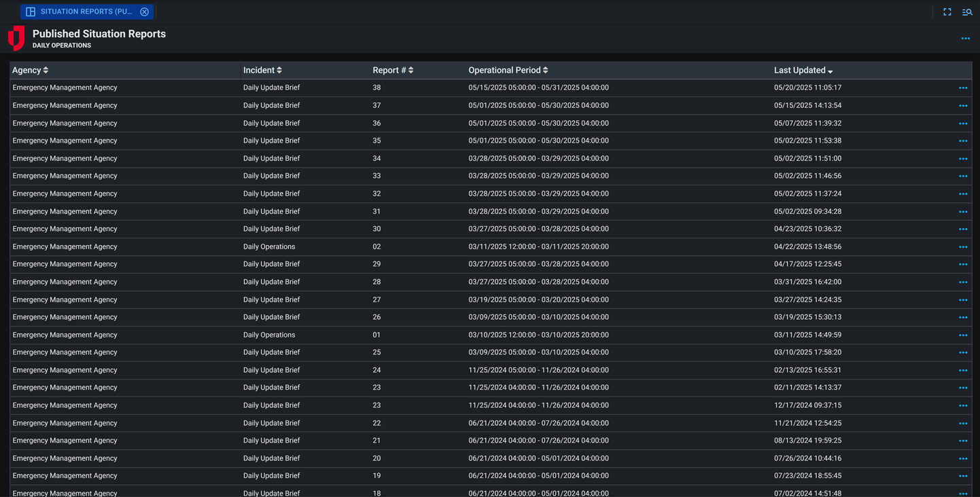Viewport: 980px width, 497px height.
Task: Toggle sorting on the Agency column
Action: (46, 70)
